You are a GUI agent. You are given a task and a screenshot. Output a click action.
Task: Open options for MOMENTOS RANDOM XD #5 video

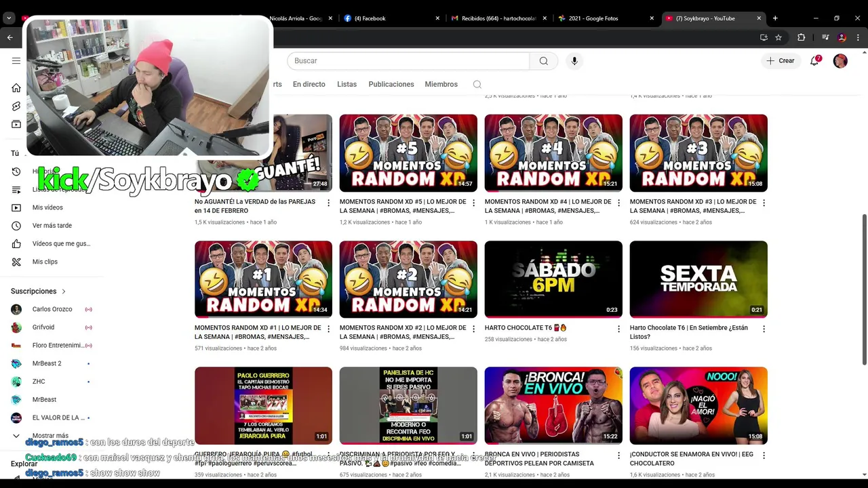click(x=473, y=203)
